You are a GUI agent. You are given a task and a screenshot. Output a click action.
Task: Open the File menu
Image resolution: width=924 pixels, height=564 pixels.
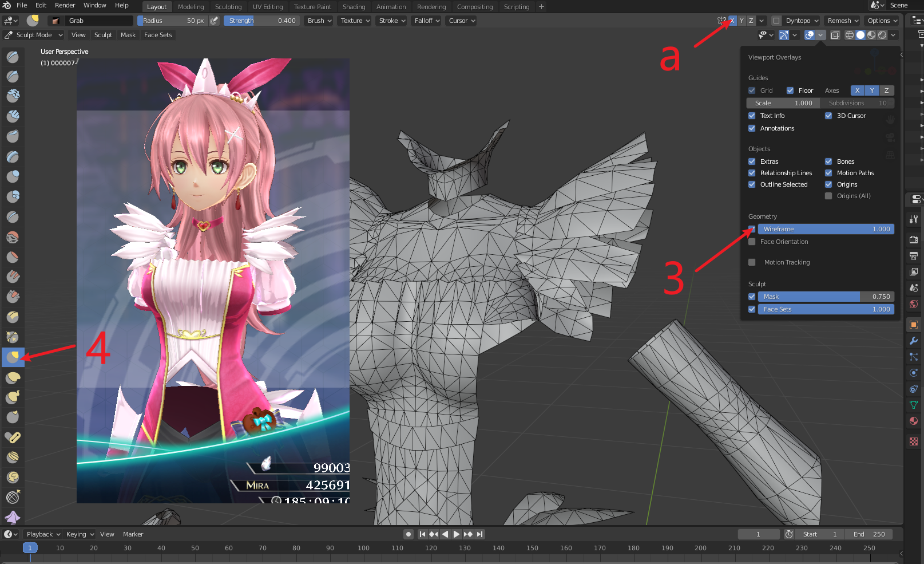pyautogui.click(x=22, y=5)
